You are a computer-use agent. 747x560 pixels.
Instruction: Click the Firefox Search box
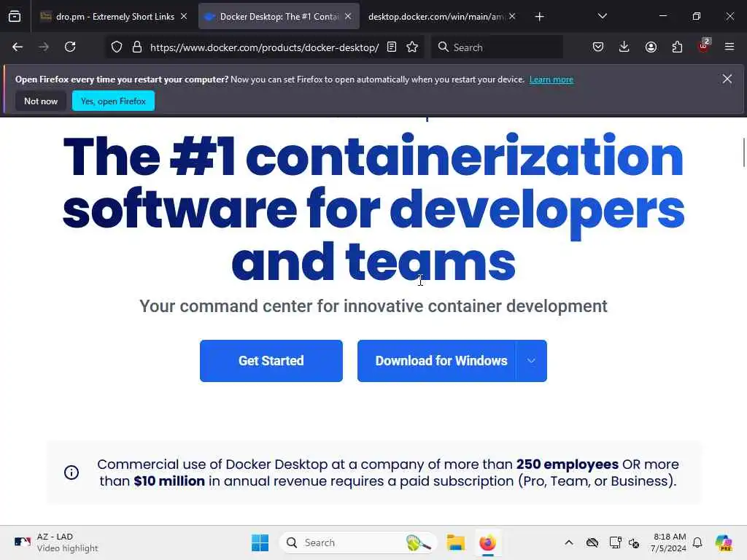click(497, 47)
